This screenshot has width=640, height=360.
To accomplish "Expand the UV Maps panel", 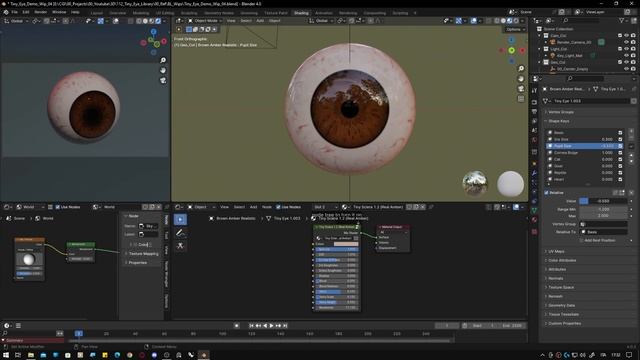I will [x=556, y=251].
